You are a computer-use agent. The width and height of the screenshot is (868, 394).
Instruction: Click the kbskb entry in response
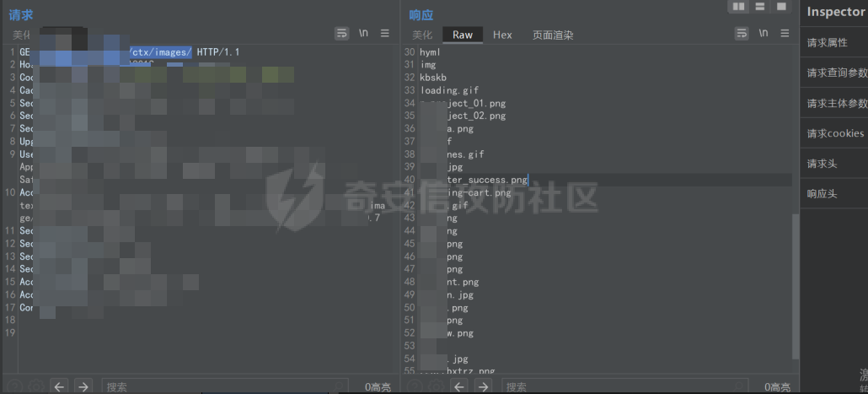pos(433,78)
